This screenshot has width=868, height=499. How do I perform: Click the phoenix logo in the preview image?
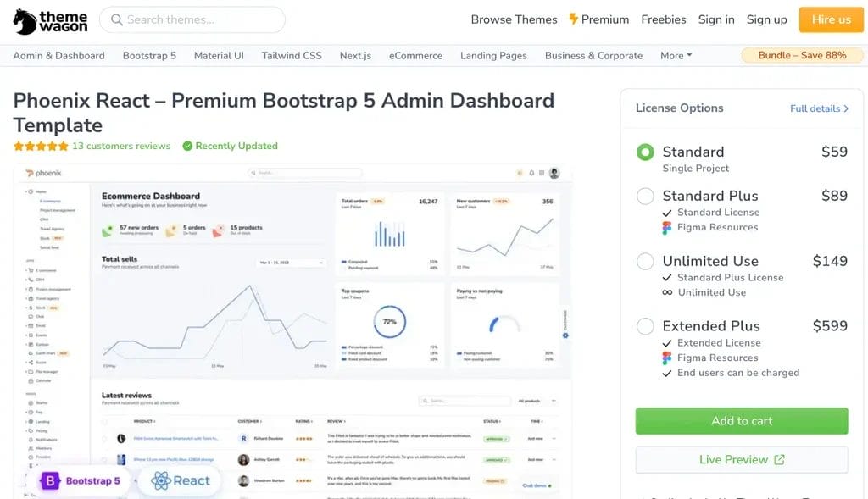(43, 173)
